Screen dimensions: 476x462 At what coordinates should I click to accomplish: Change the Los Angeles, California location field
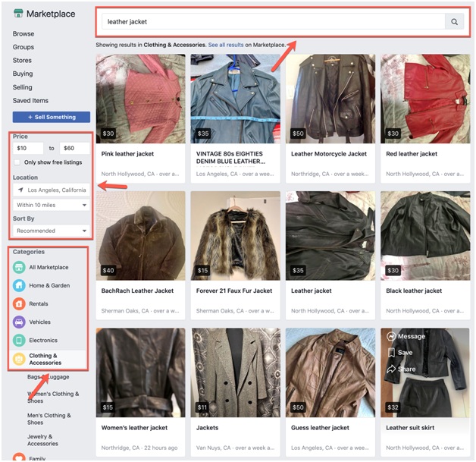point(52,190)
